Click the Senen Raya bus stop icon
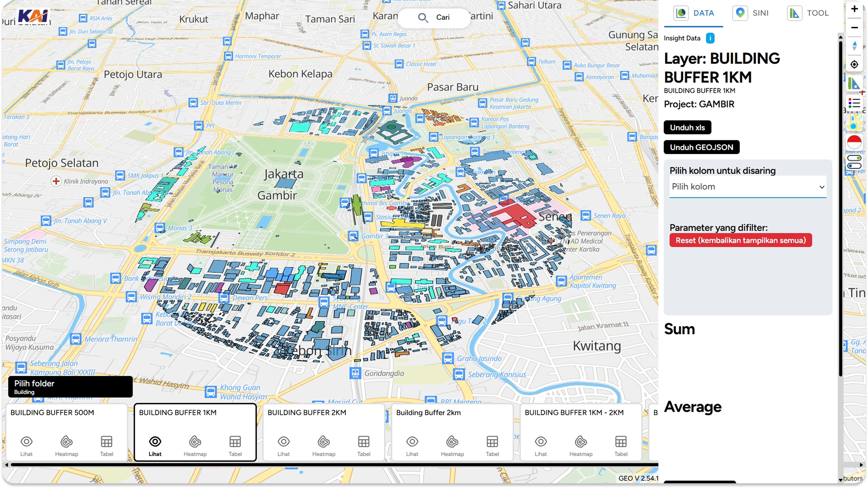868x488 pixels. pyautogui.click(x=586, y=215)
